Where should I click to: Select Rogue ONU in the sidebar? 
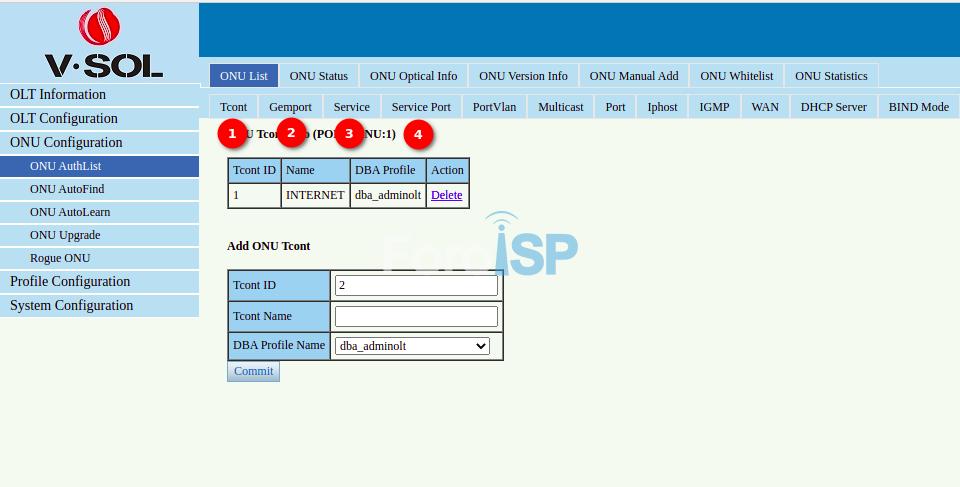pyautogui.click(x=60, y=258)
